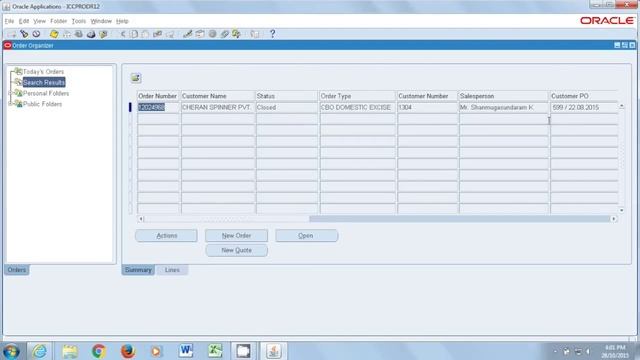Click the Actions button

167,236
